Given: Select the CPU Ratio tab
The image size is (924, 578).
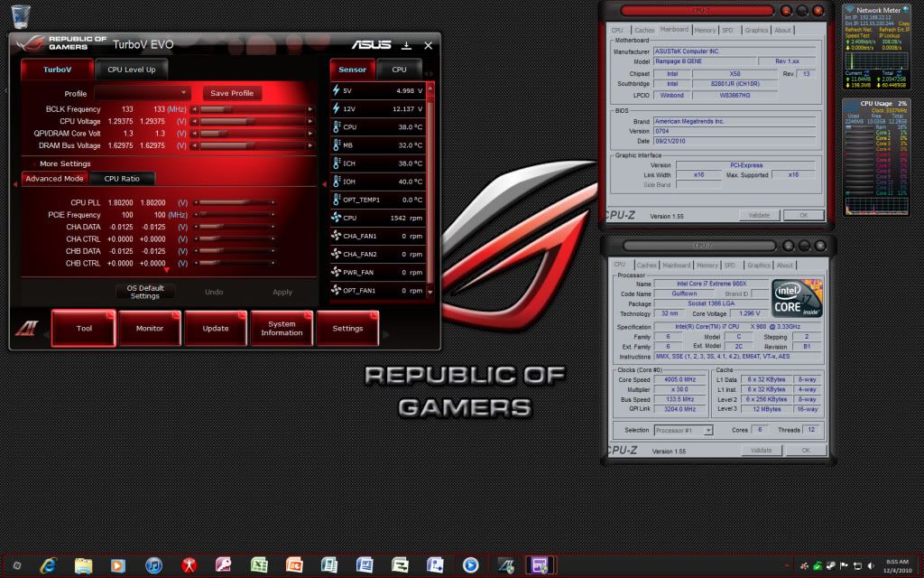Looking at the screenshot, I should point(122,179).
